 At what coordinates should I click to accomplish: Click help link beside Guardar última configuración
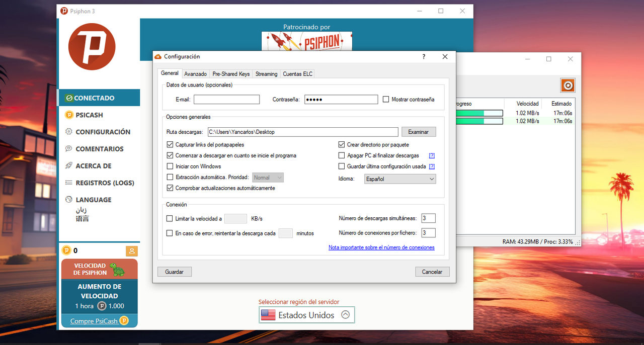tap(432, 166)
